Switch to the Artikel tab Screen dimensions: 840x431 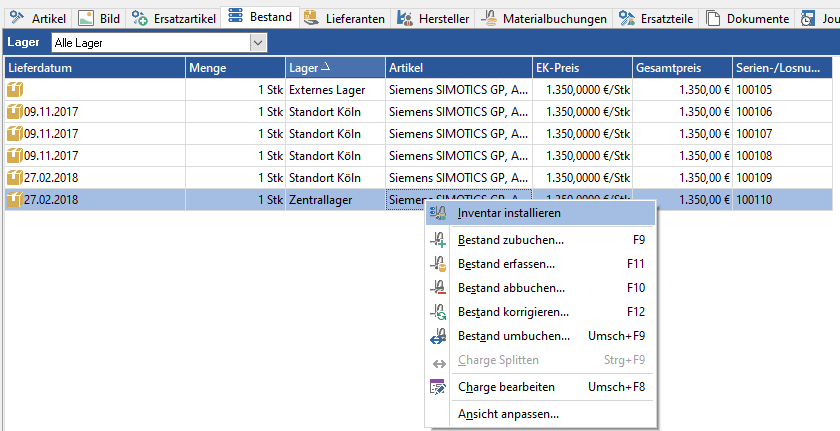(x=38, y=19)
